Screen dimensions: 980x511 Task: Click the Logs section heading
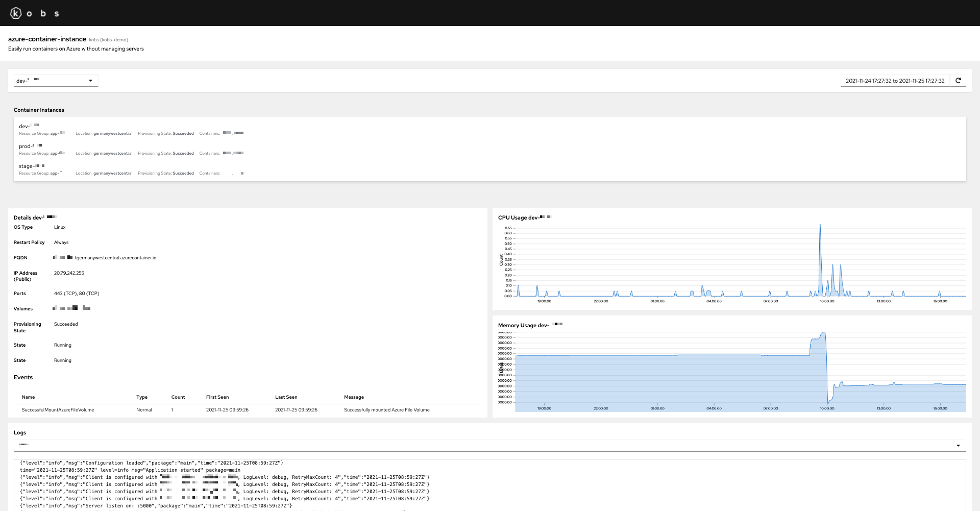click(20, 432)
